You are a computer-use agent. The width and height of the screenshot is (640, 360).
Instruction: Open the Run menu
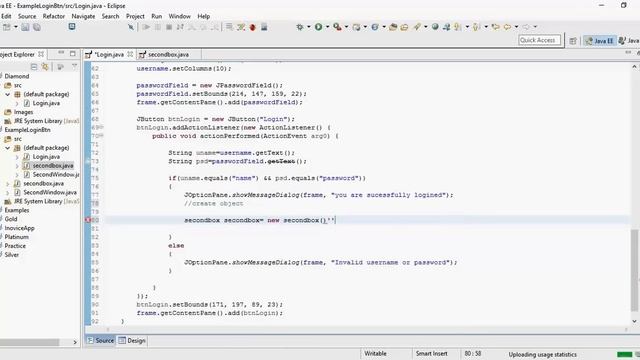pos(157,16)
